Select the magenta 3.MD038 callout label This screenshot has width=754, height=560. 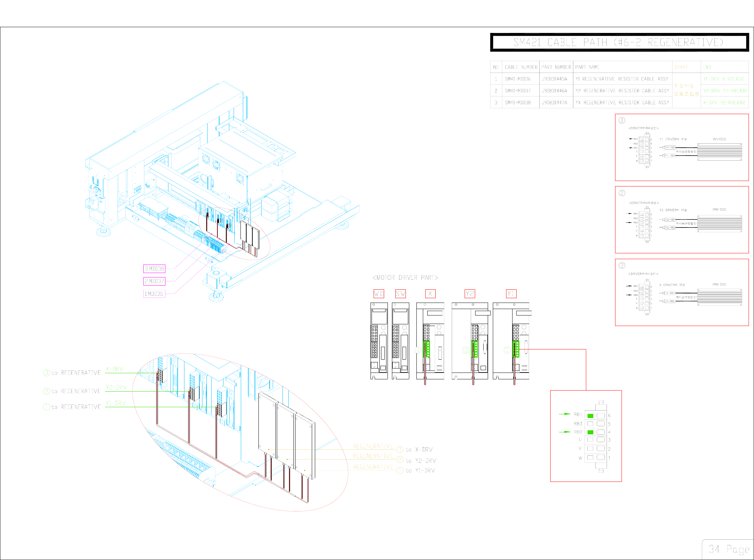(154, 269)
